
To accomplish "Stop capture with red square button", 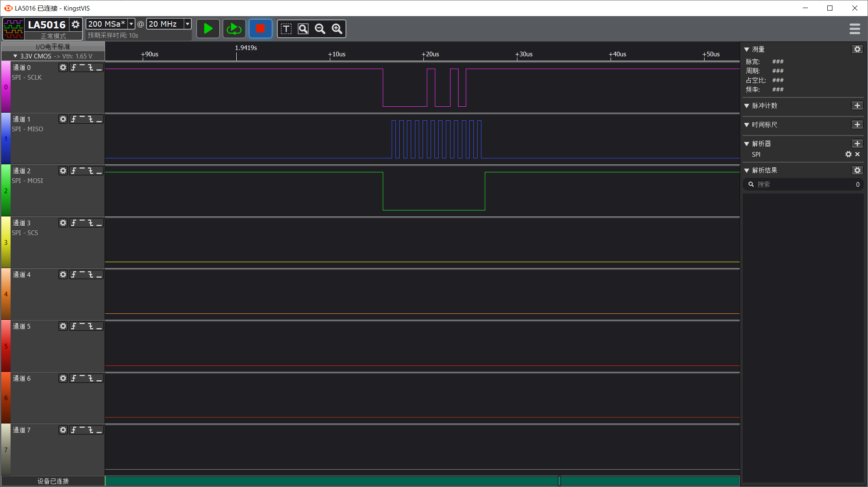I will [260, 29].
